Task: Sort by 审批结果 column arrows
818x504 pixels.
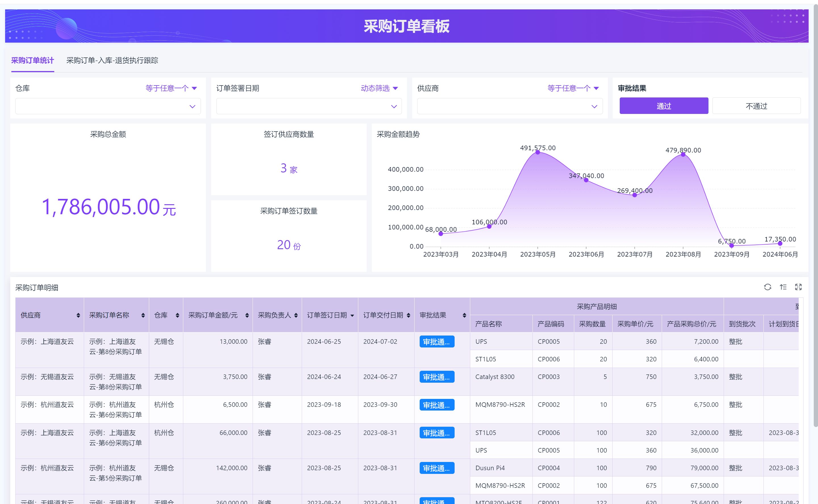Action: (464, 315)
